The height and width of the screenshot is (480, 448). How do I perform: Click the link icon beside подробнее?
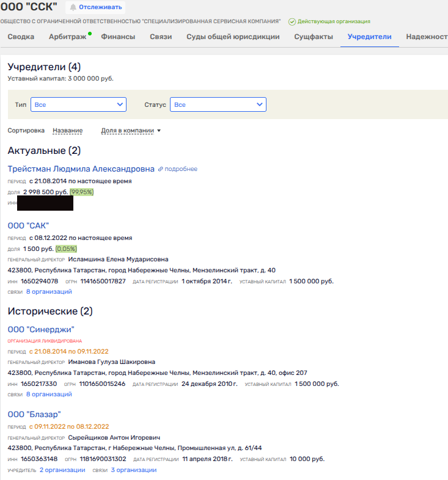pos(161,169)
